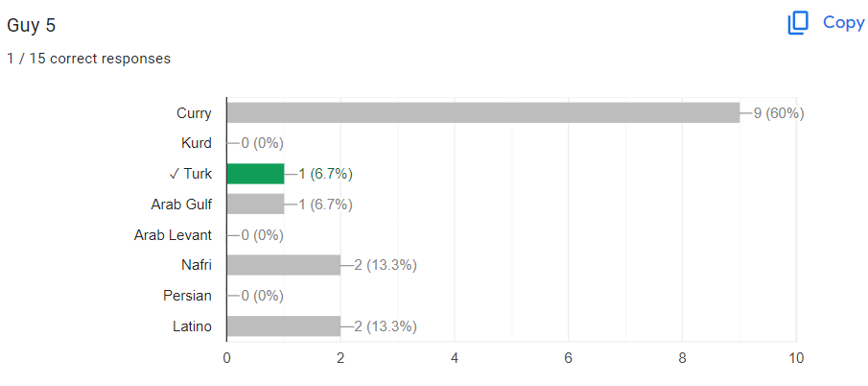The height and width of the screenshot is (386, 868).
Task: Click Turk's 1 (6.7%) green label
Action: coord(325,174)
